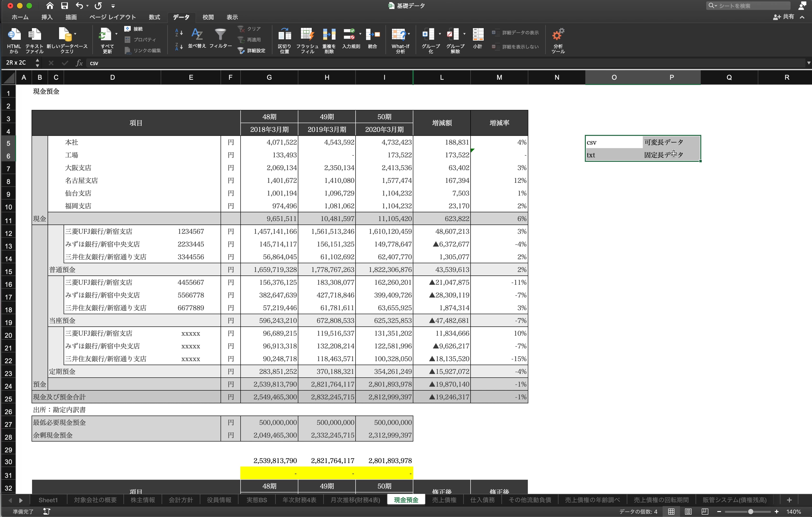
Task: Add a new sheet with plus button
Action: point(789,500)
